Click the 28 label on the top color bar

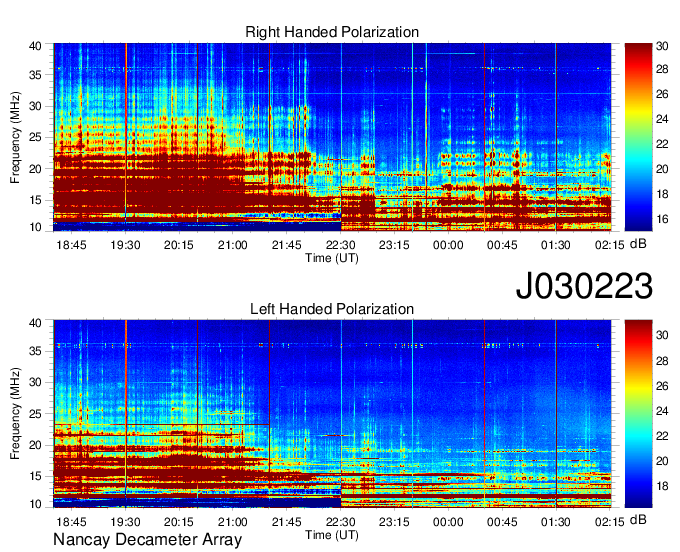click(662, 69)
